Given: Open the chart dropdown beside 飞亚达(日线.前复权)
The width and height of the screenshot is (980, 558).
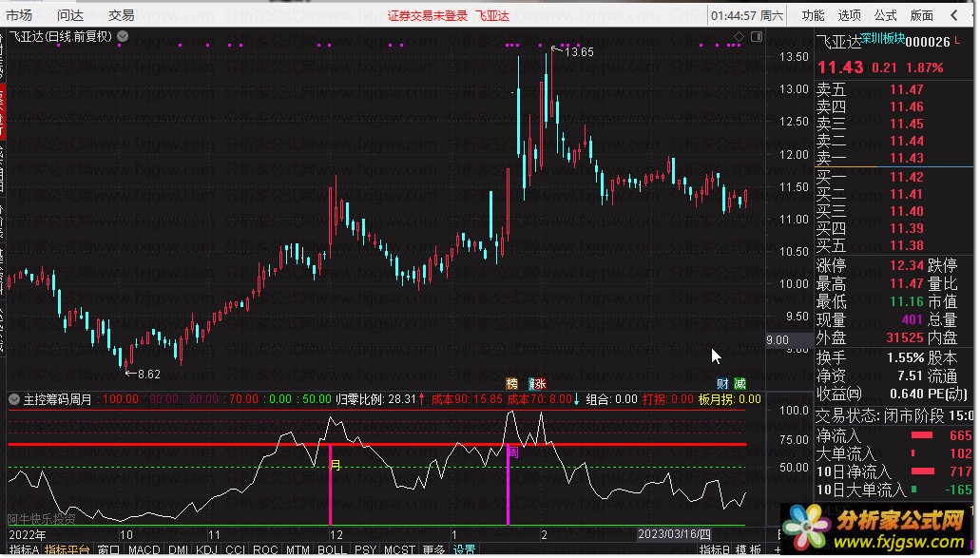Looking at the screenshot, I should (x=124, y=36).
